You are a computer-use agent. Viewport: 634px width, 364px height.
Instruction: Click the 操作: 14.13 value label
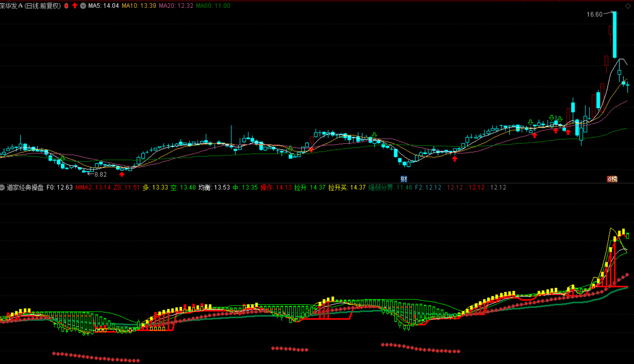coord(276,187)
